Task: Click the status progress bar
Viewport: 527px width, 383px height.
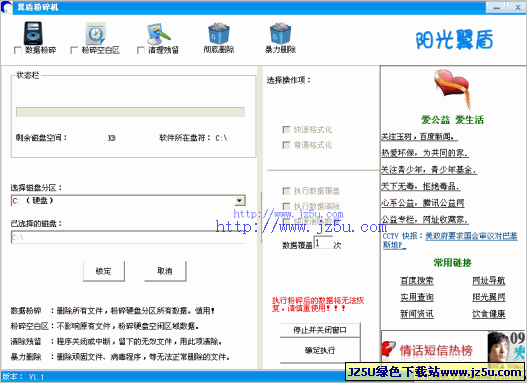Action: [130, 112]
